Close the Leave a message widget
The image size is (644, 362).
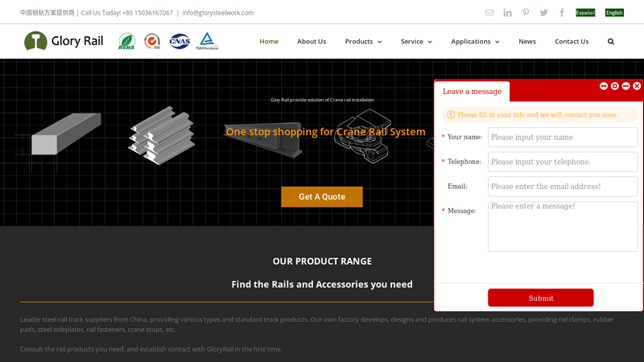coord(637,86)
